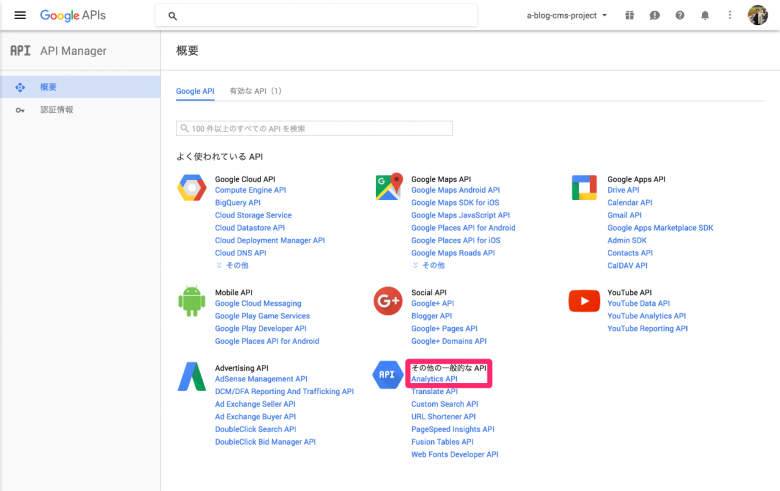Open Admin SDK link

click(627, 240)
